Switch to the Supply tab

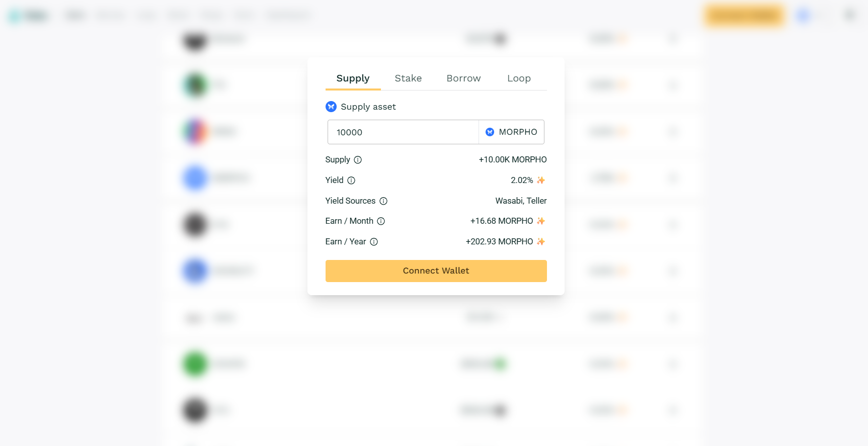point(353,78)
